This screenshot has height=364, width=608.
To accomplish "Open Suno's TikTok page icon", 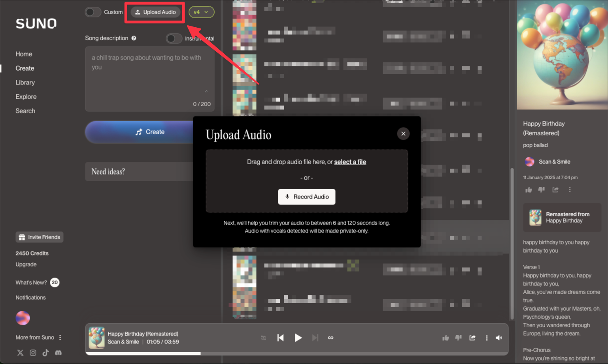I will (x=45, y=353).
